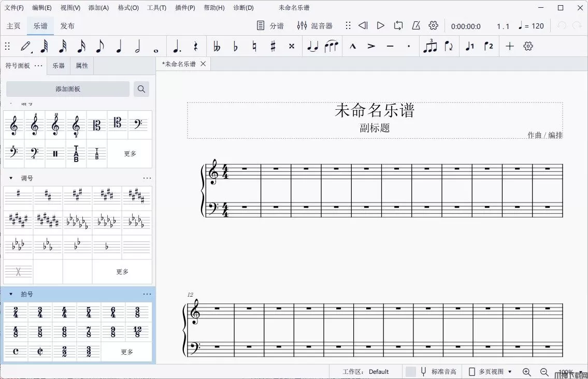Collapse the 拍号 palette section
The image size is (588, 379).
pyautogui.click(x=11, y=294)
